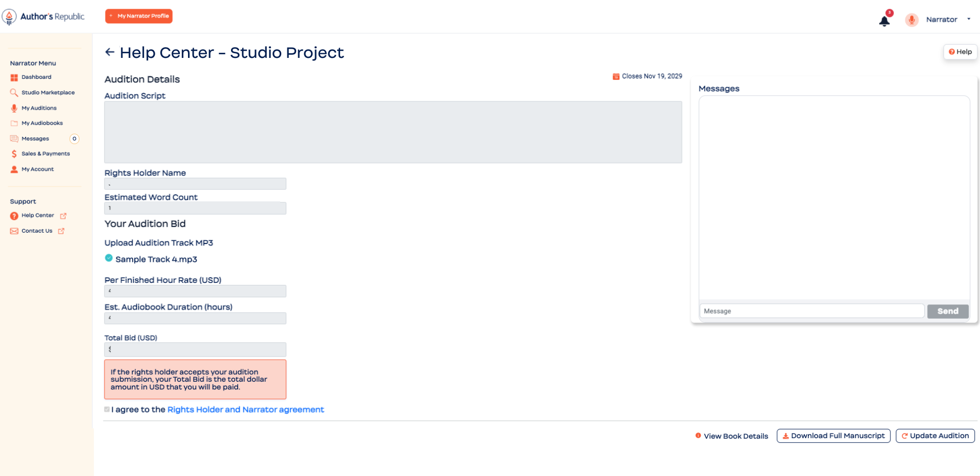Click the Studio Marketplace magnifier icon
980x476 pixels.
coord(14,93)
